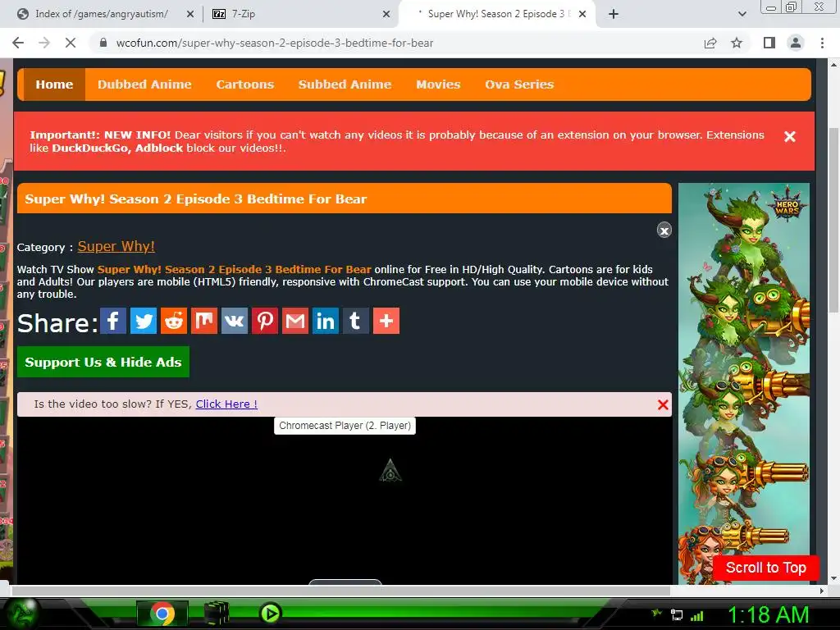The image size is (840, 630).
Task: Share via Gmail icon
Action: (x=295, y=321)
